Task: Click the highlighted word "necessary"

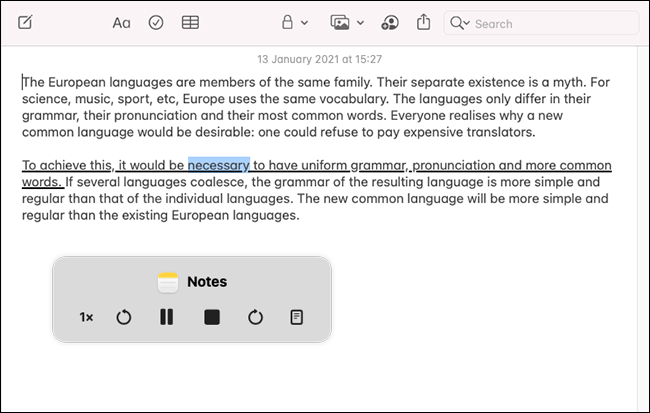Action: (x=218, y=166)
